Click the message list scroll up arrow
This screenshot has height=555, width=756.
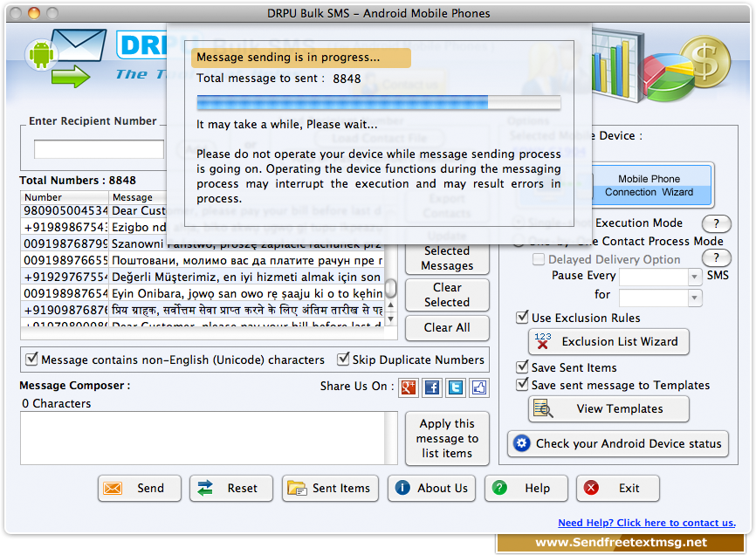[390, 305]
